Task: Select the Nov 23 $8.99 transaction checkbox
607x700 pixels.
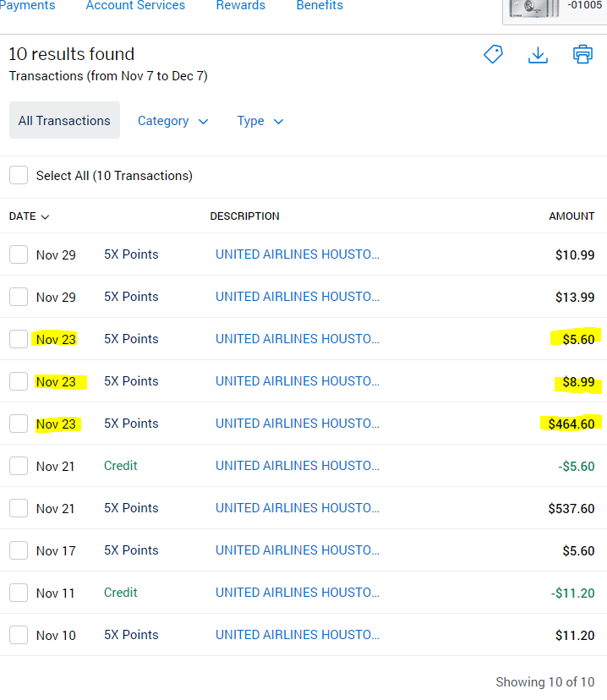Action: [x=19, y=381]
